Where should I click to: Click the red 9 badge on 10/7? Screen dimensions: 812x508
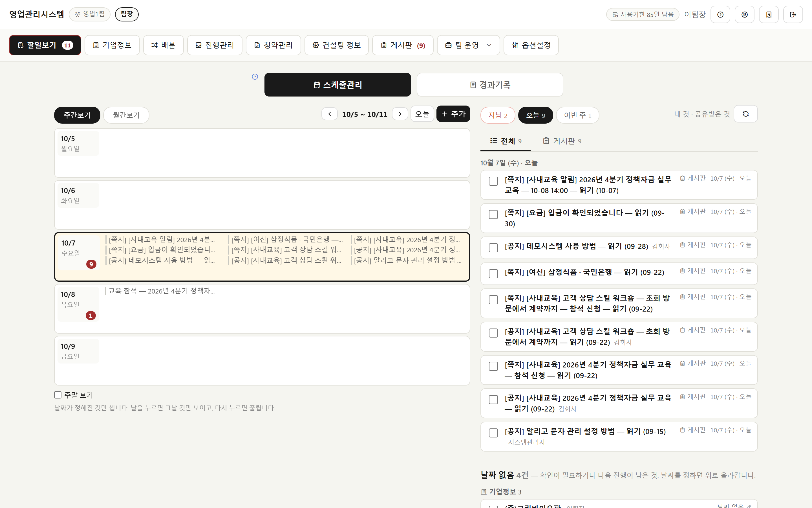91,264
